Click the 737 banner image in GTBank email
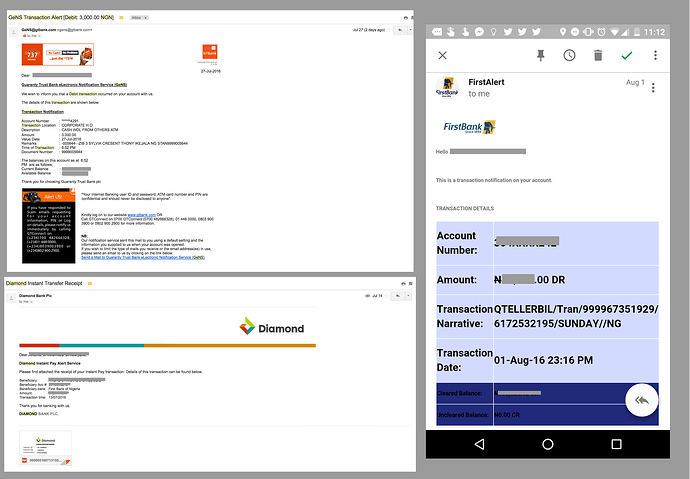The image size is (690, 479). coord(58,55)
